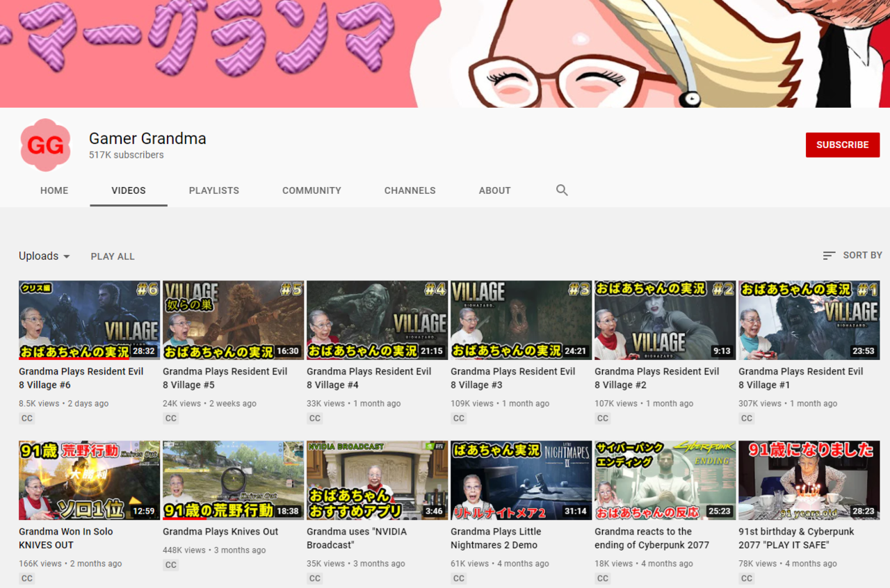
Task: Click title 'Grandma Plays Resident Evil 8 Village #2'
Action: (x=657, y=378)
